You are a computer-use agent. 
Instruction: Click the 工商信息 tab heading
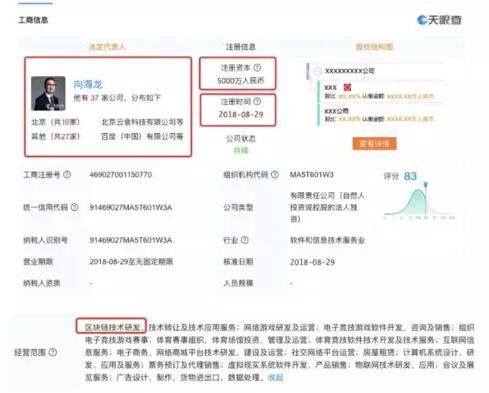pyautogui.click(x=33, y=20)
